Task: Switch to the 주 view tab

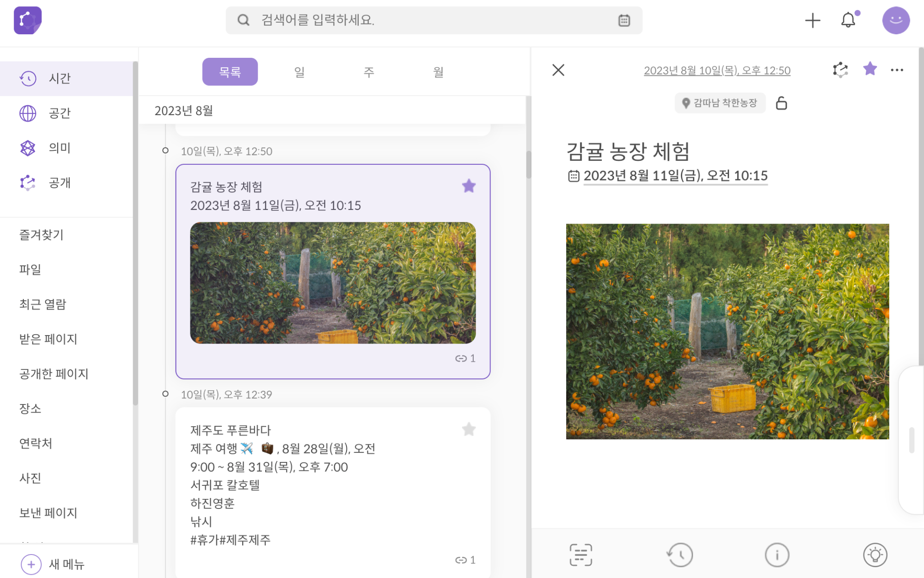Action: click(x=369, y=72)
